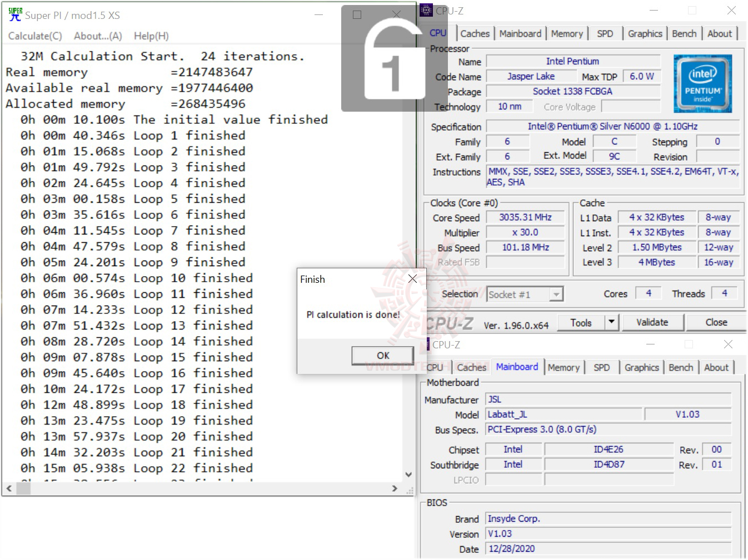This screenshot has height=560, width=748.
Task: Open Bench tab in the lower Mainboard CPU-Z window
Action: [681, 367]
